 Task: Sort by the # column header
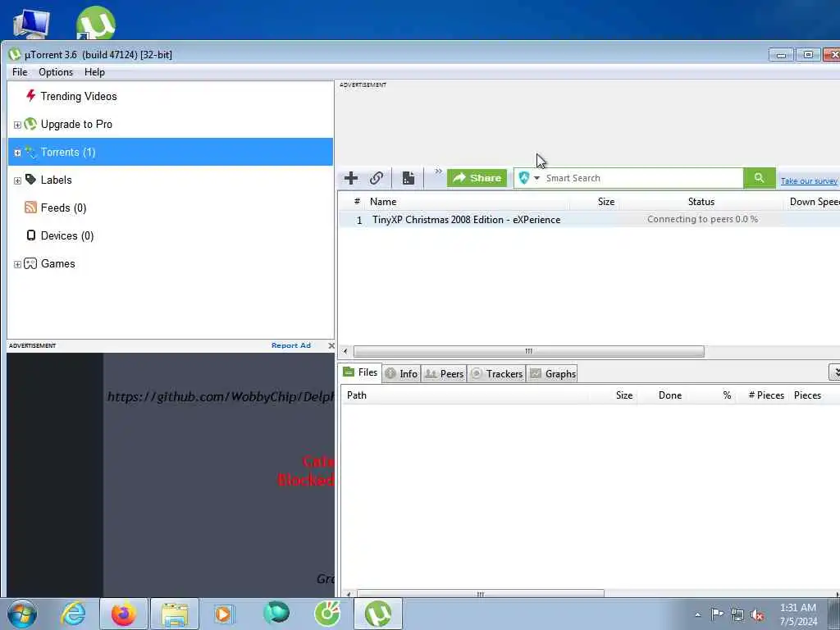click(357, 202)
